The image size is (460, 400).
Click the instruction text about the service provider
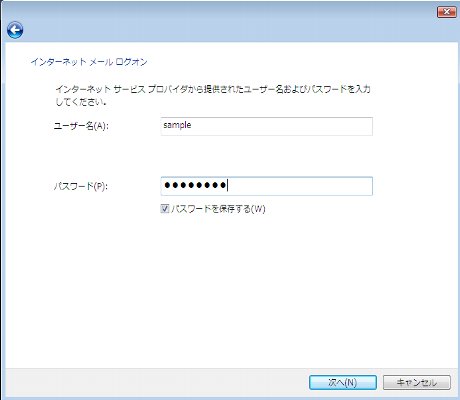pos(213,95)
